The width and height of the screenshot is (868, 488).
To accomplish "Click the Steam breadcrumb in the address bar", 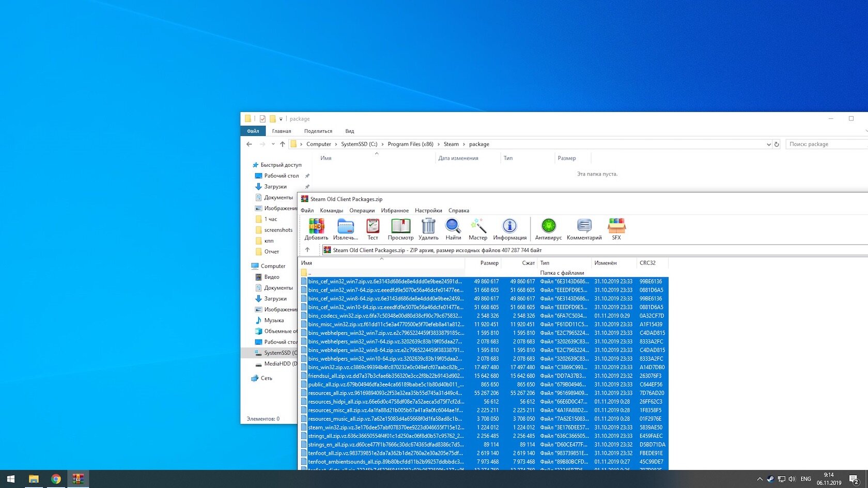I will pos(451,144).
